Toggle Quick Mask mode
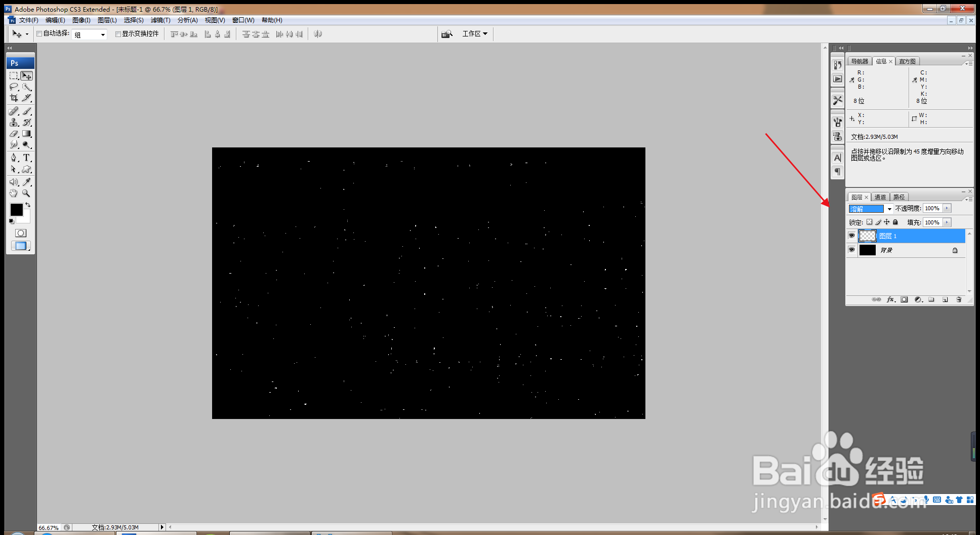Image resolution: width=980 pixels, height=535 pixels. (x=21, y=233)
